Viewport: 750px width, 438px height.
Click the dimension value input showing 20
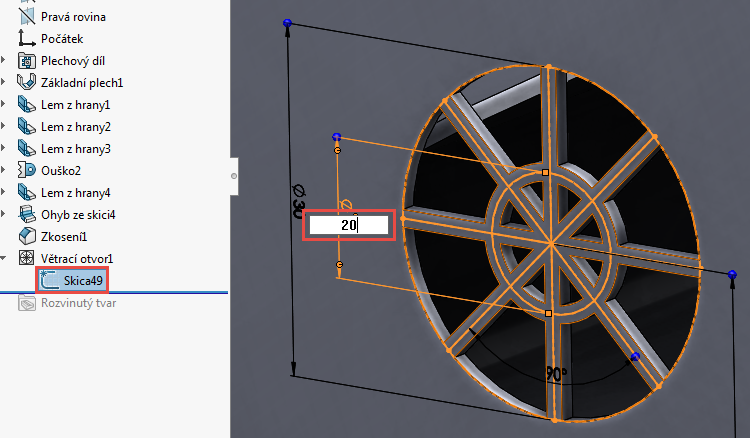349,225
